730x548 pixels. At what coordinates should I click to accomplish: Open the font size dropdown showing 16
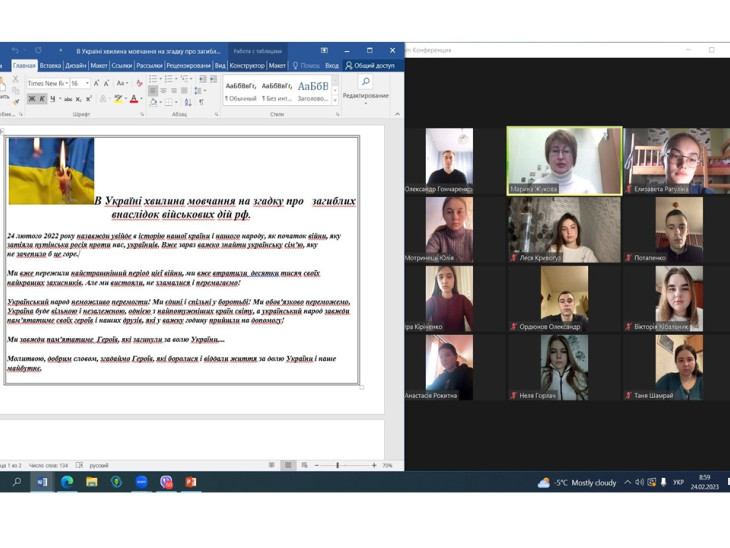tap(77, 83)
